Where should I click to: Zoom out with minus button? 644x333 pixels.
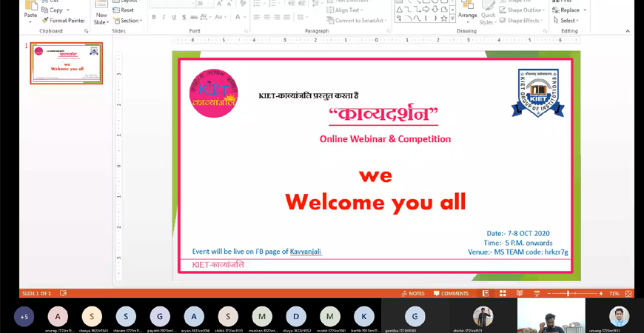tap(549, 294)
